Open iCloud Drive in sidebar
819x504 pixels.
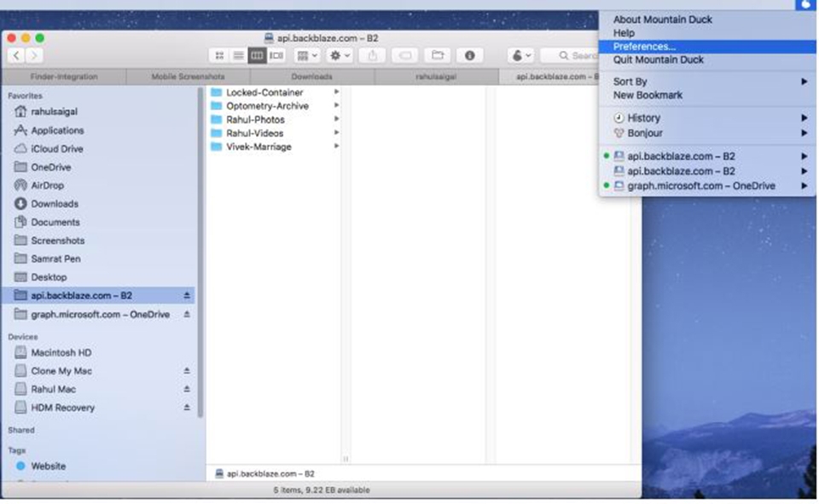pyautogui.click(x=56, y=149)
